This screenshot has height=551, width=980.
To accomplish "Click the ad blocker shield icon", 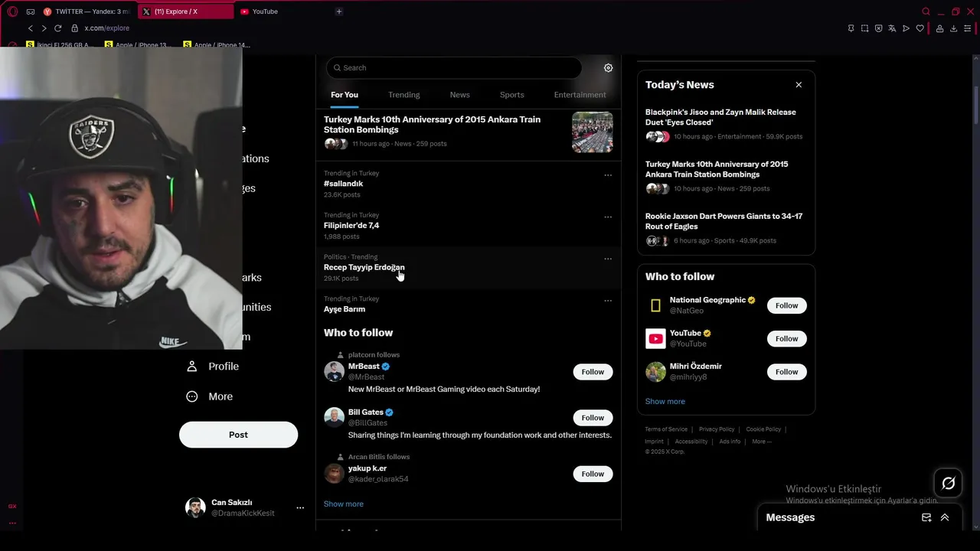I will pos(878,28).
